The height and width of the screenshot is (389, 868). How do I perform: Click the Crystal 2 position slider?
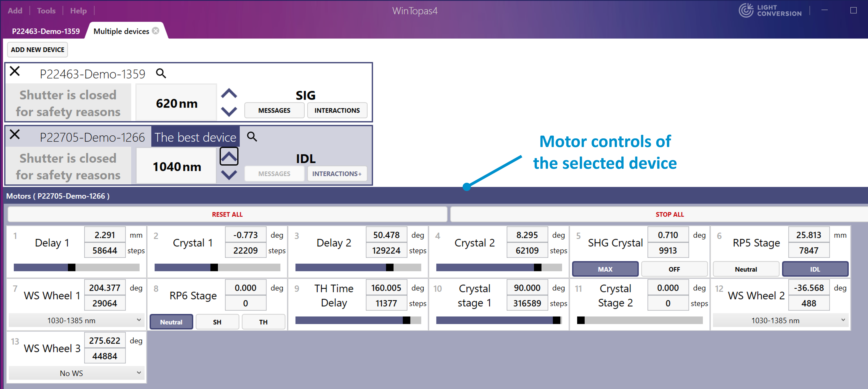pos(499,267)
